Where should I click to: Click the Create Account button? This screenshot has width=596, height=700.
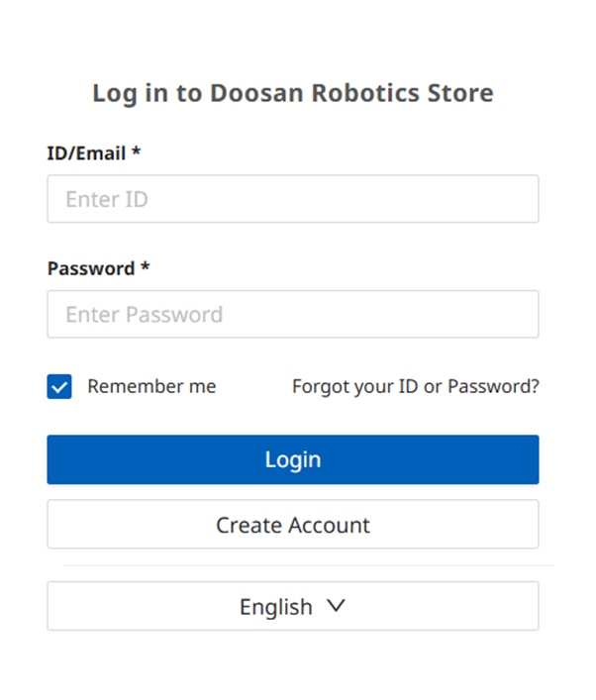point(292,524)
